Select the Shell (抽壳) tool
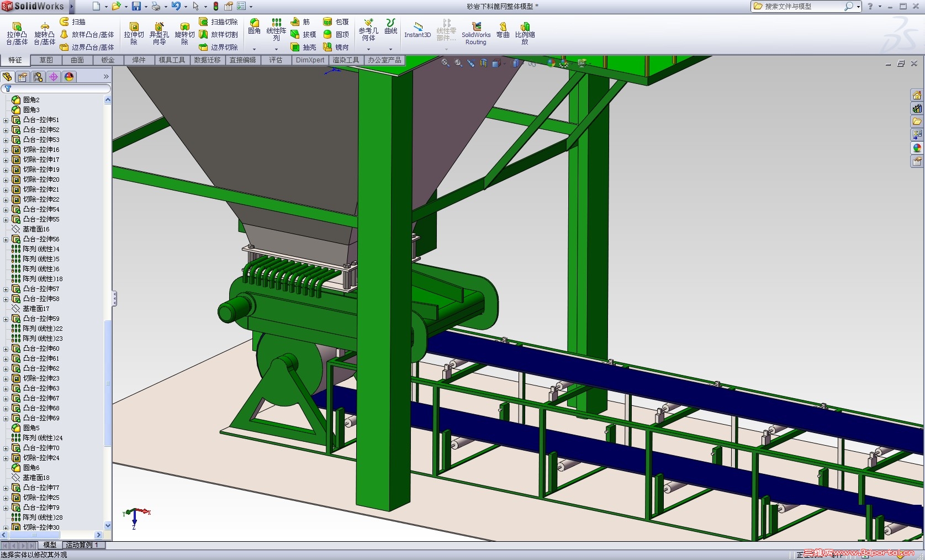The height and width of the screenshot is (560, 925). coord(303,47)
